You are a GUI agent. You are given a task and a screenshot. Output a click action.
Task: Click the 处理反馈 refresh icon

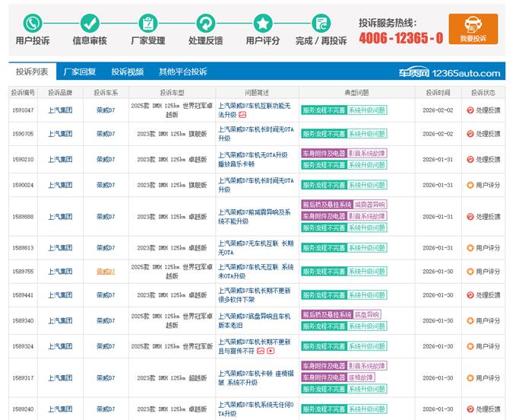(x=205, y=23)
